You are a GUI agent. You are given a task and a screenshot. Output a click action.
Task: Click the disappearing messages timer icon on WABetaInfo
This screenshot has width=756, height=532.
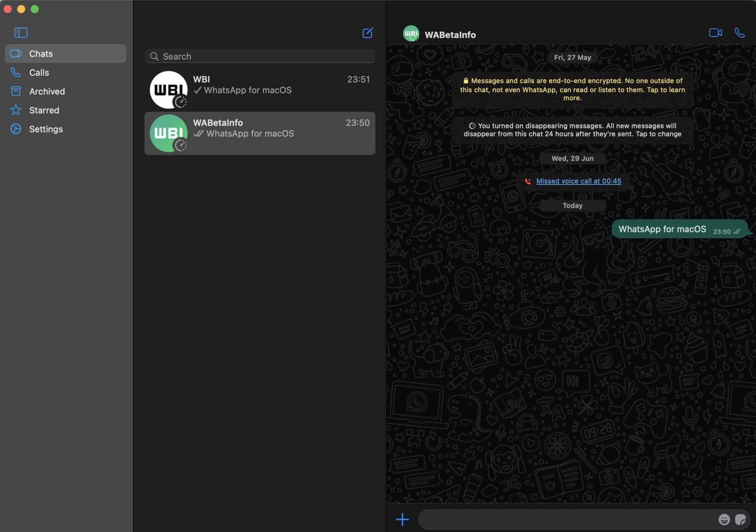[x=181, y=145]
